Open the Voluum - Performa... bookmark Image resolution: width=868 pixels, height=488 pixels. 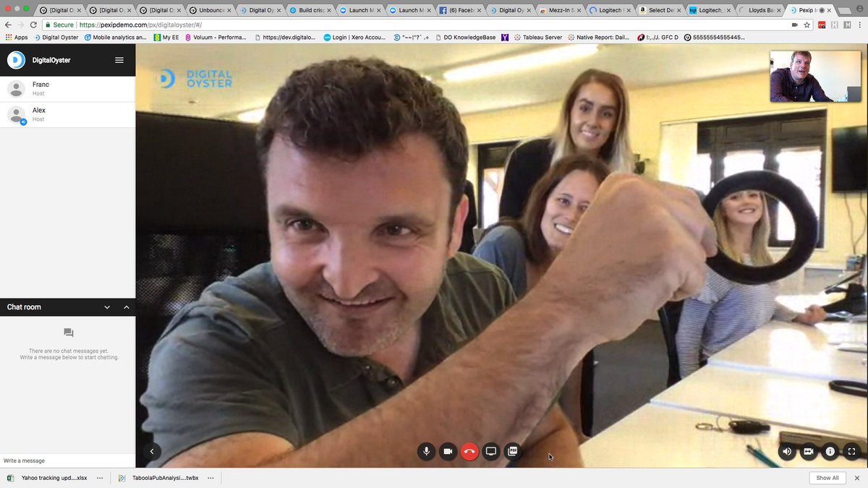point(215,37)
